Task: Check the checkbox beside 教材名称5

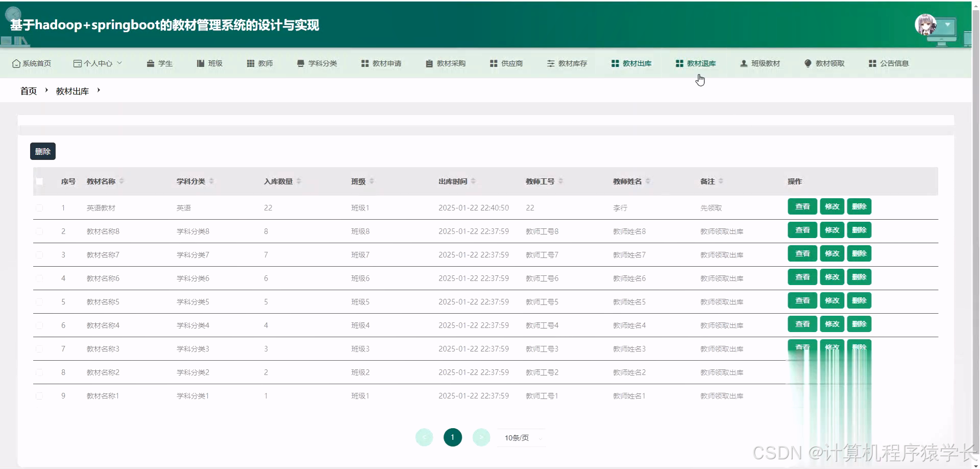Action: 40,301
